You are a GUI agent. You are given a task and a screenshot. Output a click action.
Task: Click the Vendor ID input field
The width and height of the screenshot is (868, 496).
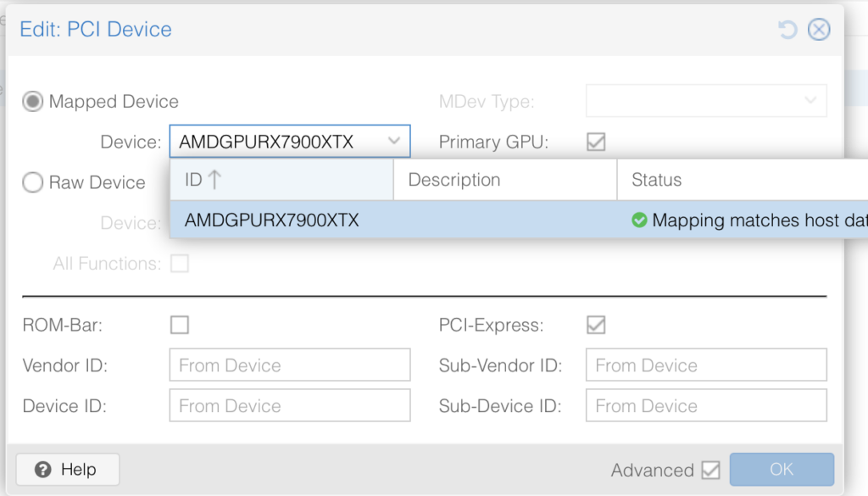(x=290, y=365)
